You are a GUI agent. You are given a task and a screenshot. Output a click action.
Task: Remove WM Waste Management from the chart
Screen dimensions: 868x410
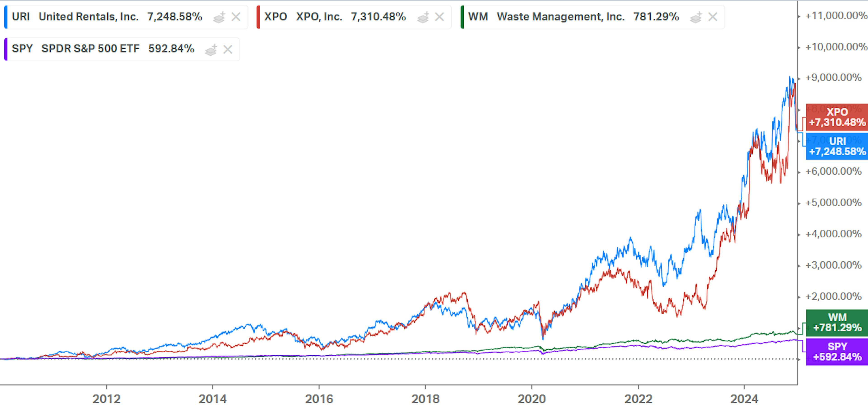coord(713,17)
